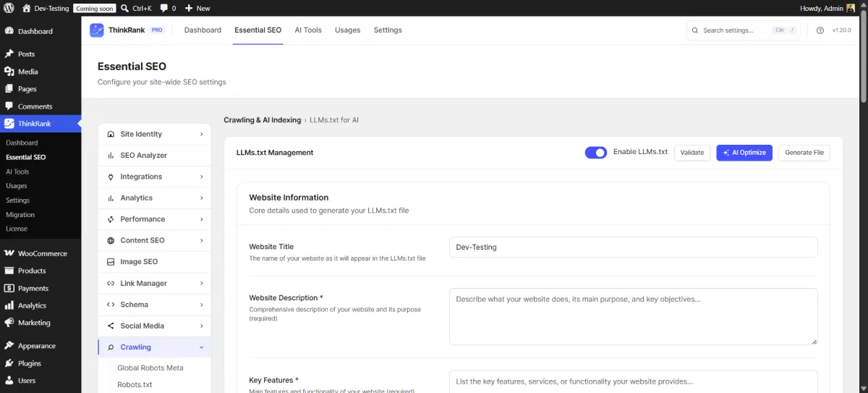Click the Crawling search icon

(x=111, y=347)
